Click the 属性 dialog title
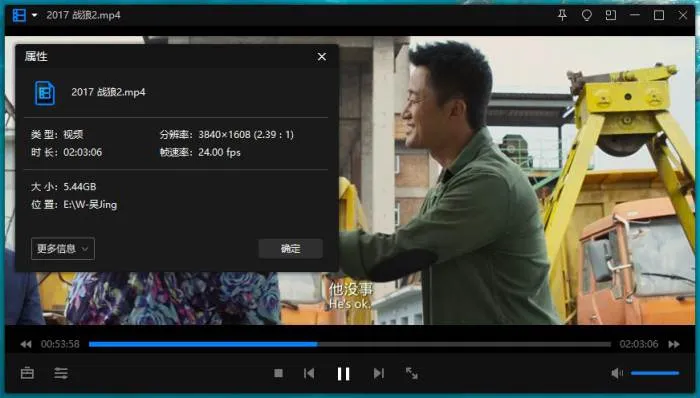 click(x=36, y=56)
